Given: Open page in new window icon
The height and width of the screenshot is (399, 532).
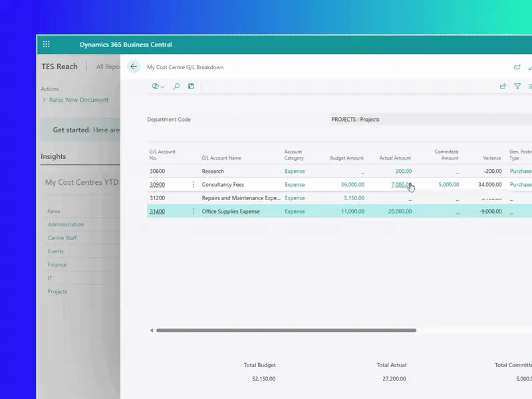Looking at the screenshot, I should [517, 67].
